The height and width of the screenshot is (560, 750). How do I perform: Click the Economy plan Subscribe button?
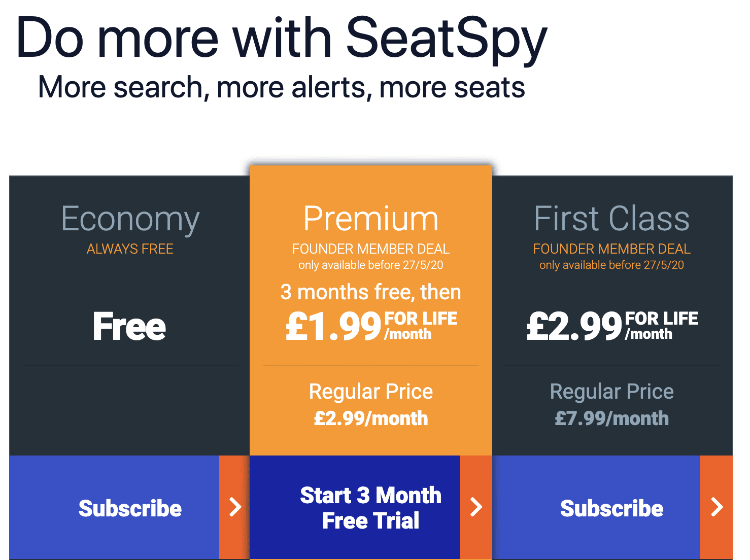114,507
